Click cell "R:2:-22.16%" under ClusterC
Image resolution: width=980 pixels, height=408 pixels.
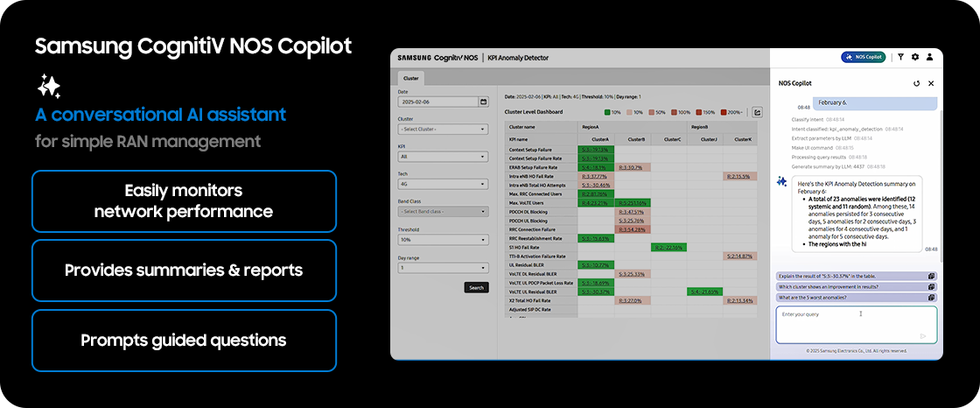pos(668,247)
